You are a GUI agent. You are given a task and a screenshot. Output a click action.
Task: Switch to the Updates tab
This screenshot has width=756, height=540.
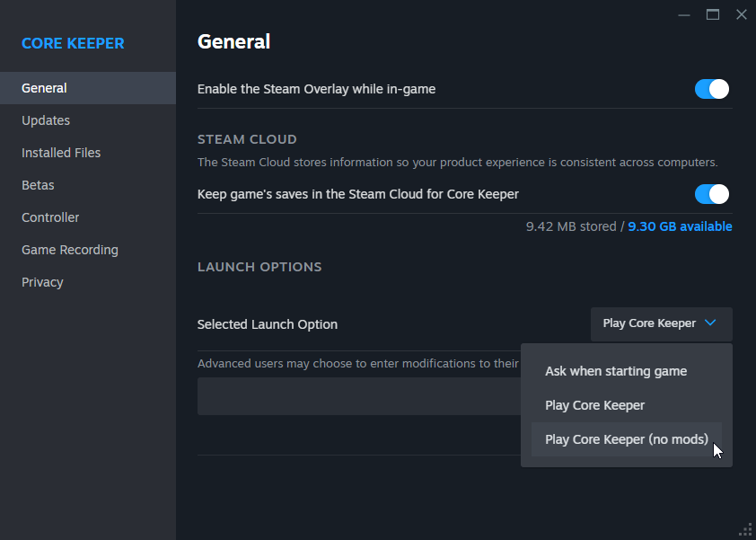46,120
